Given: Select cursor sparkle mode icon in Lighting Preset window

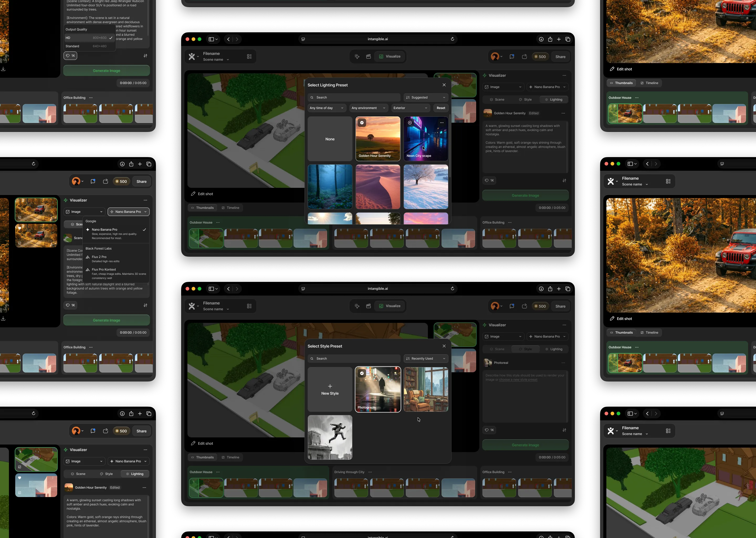Looking at the screenshot, I should (357, 56).
